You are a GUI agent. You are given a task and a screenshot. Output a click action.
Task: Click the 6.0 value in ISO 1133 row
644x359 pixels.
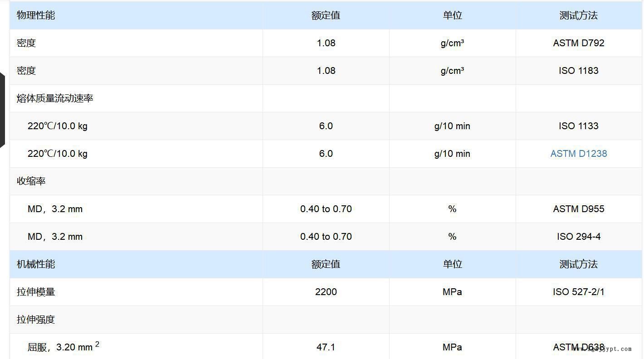[x=326, y=126]
